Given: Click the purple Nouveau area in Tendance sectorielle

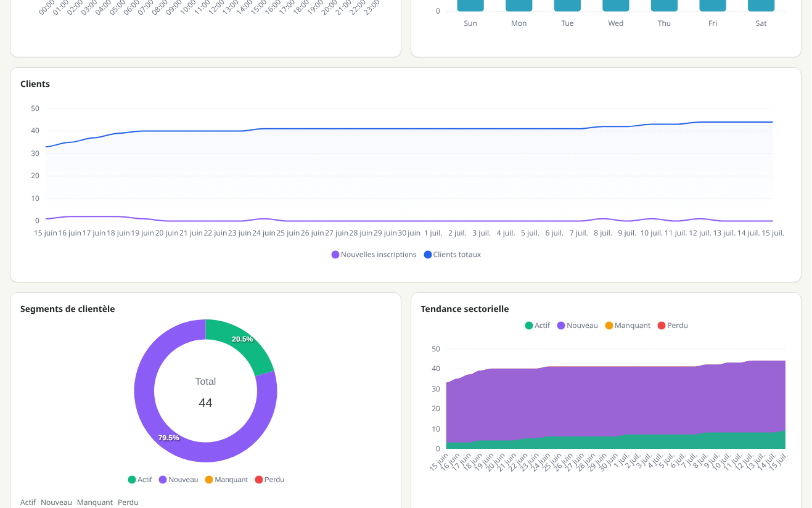Looking at the screenshot, I should 615,401.
